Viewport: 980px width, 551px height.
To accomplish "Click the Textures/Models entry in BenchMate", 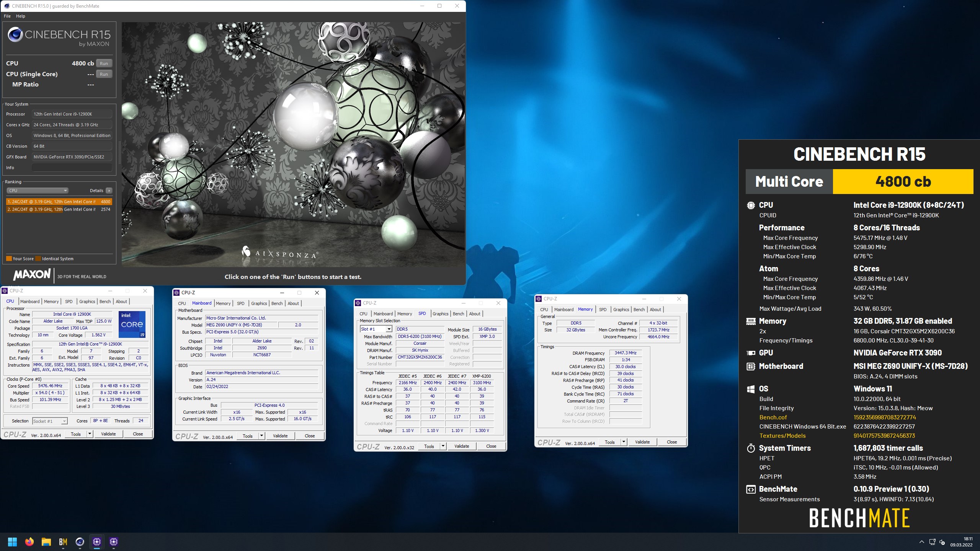I will 782,436.
